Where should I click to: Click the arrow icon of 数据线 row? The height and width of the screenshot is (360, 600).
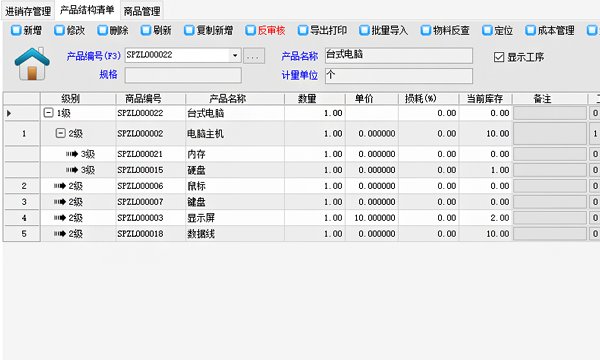[x=60, y=234]
